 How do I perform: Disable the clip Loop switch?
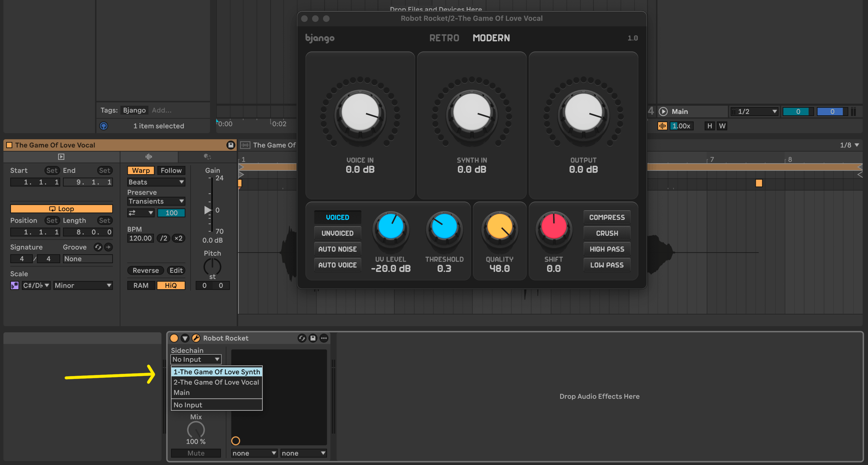point(61,209)
